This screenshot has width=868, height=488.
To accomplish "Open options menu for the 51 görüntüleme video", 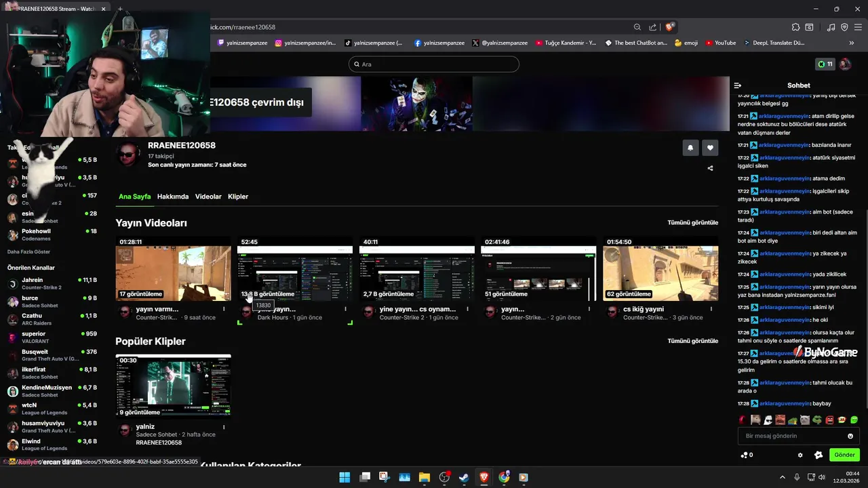I will tap(589, 309).
